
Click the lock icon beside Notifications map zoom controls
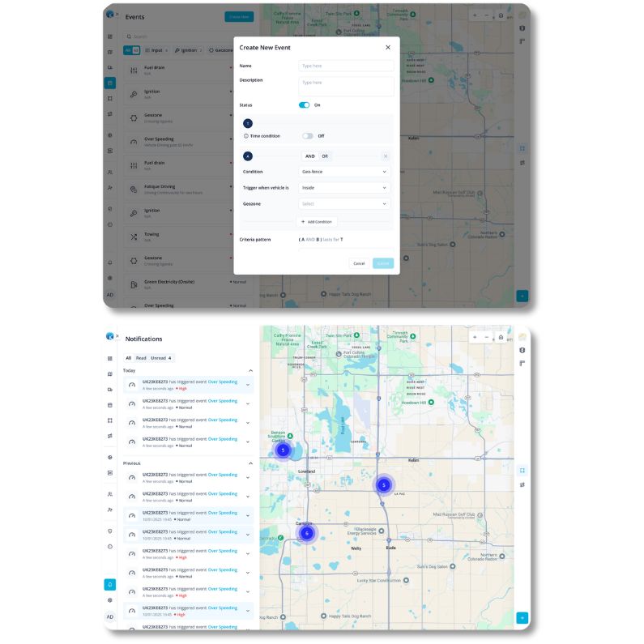[x=501, y=337]
